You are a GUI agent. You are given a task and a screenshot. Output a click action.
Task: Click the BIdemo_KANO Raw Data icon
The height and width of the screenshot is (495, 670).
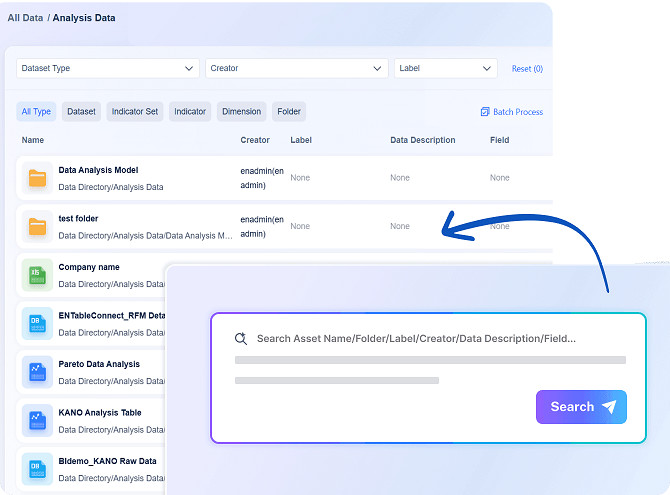[x=38, y=468]
